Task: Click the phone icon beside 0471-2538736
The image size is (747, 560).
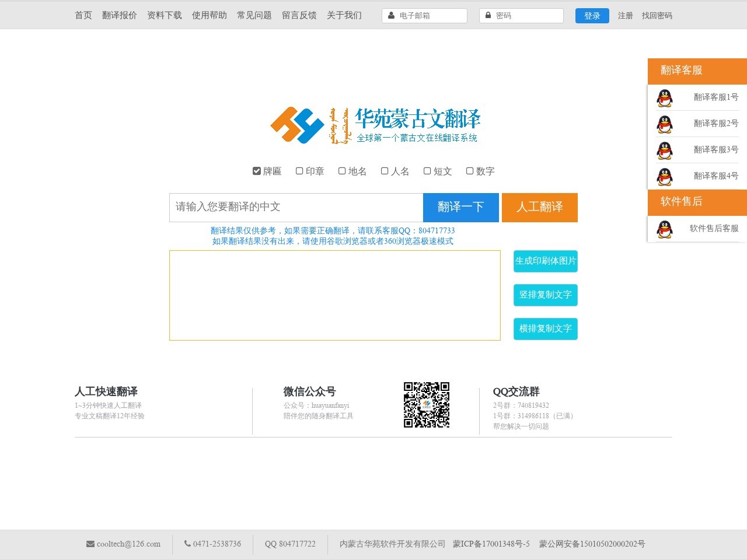Action: tap(187, 544)
